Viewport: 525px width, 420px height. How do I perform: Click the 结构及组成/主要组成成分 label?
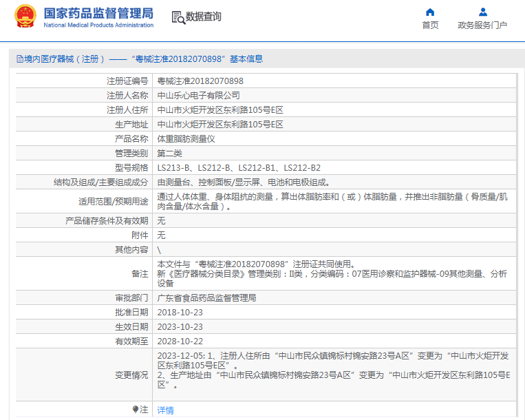coord(100,182)
